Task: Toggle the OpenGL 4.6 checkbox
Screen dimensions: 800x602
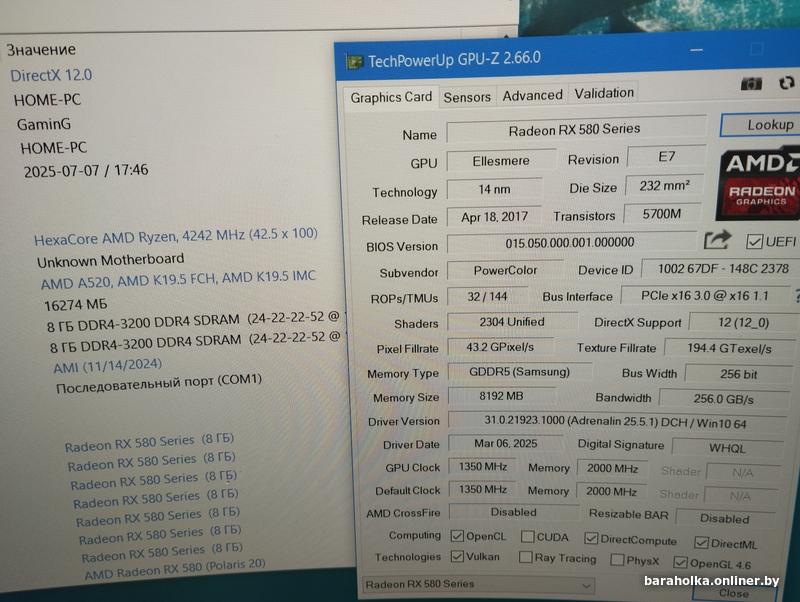Action: [680, 562]
